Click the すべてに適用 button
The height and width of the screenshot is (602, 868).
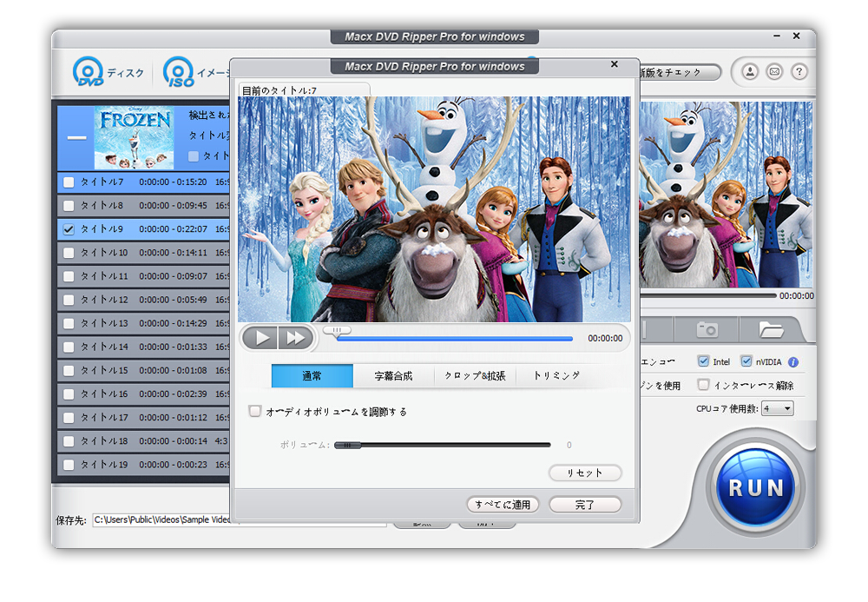(x=503, y=505)
